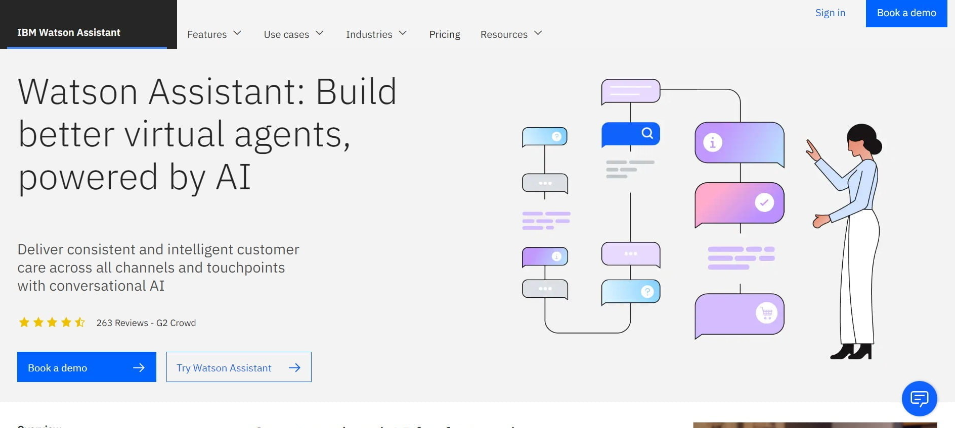Screen dimensions: 955x428
Task: Open the Features menu
Action: point(214,34)
